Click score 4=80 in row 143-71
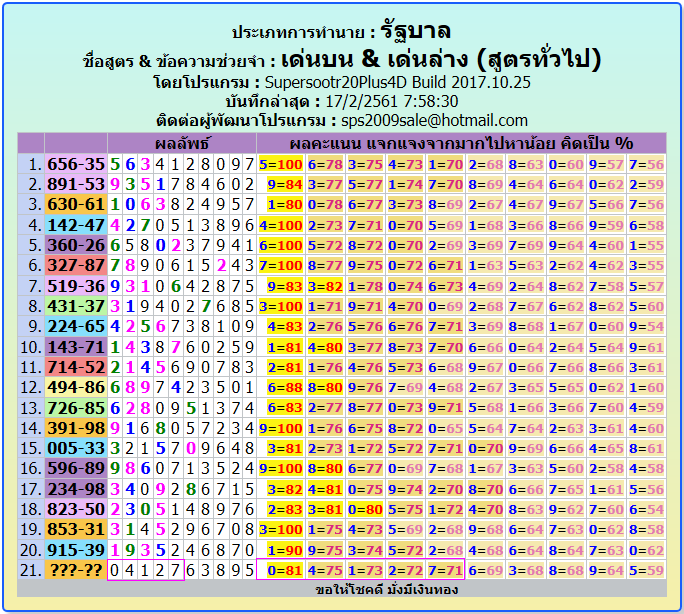 pos(325,348)
